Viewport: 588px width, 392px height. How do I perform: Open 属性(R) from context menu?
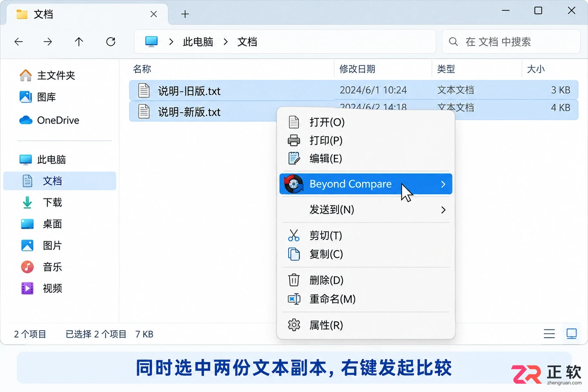coord(366,325)
